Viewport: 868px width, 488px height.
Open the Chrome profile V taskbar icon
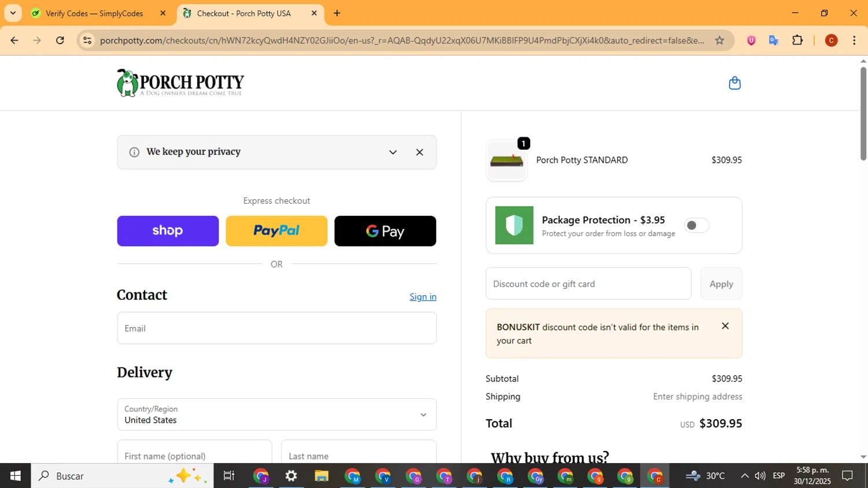tap(383, 476)
